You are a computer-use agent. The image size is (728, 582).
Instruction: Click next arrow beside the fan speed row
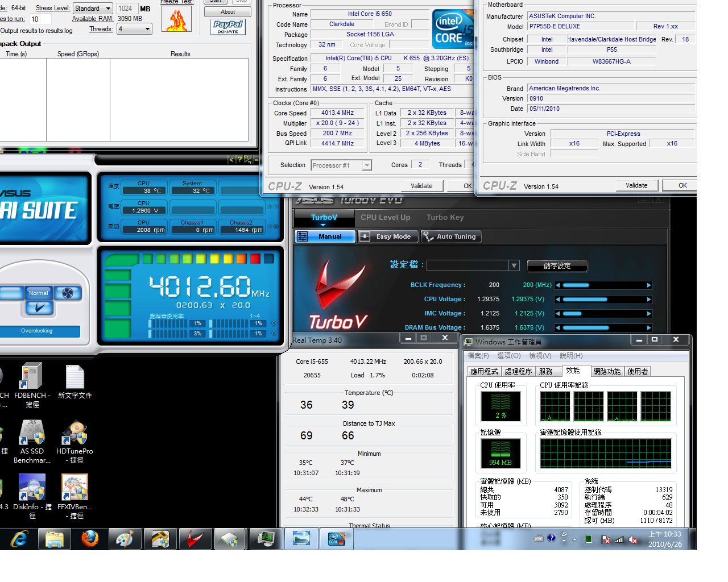276,226
